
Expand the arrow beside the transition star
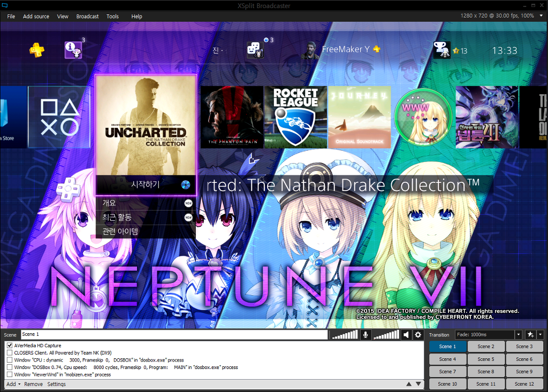click(x=541, y=335)
